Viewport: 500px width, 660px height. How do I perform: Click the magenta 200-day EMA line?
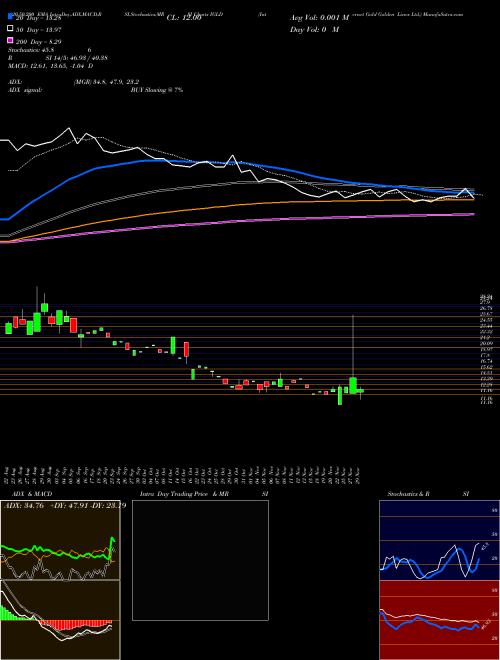[236, 221]
